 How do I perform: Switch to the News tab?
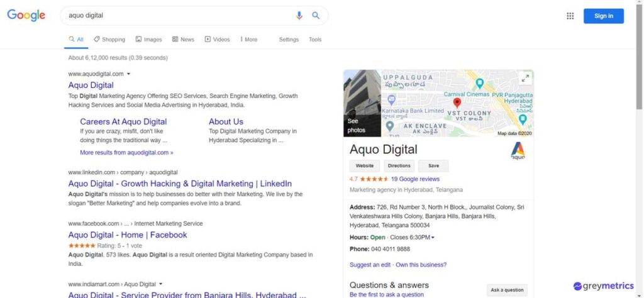(x=183, y=40)
